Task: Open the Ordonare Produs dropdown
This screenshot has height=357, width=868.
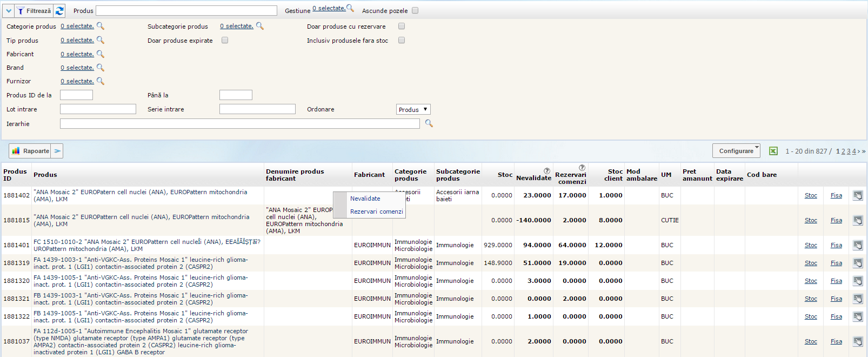Action: coord(413,109)
